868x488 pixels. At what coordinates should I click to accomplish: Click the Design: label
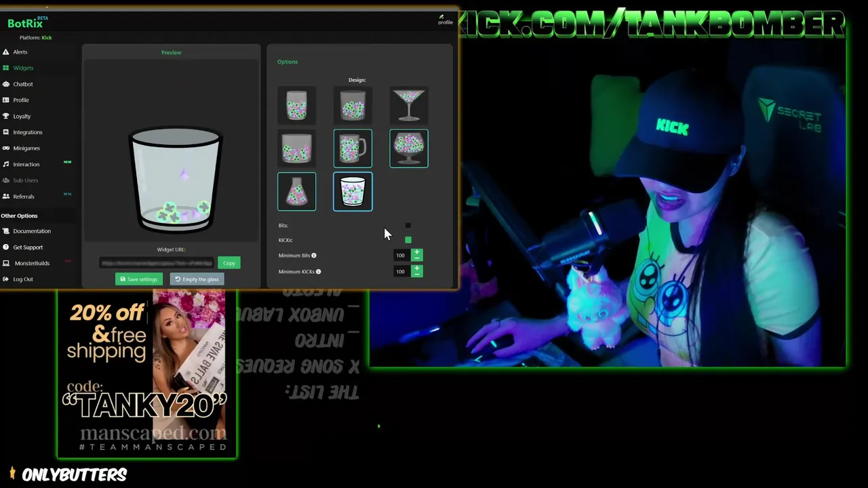click(x=357, y=80)
